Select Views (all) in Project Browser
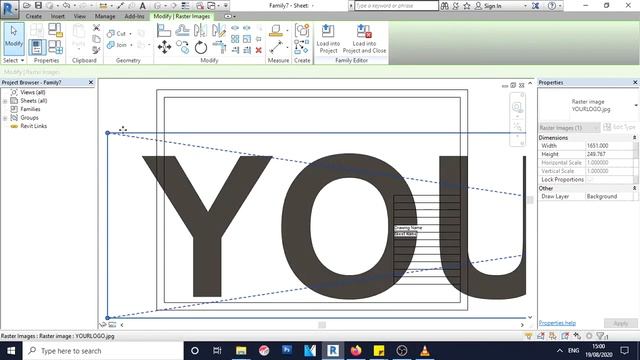 [x=33, y=92]
